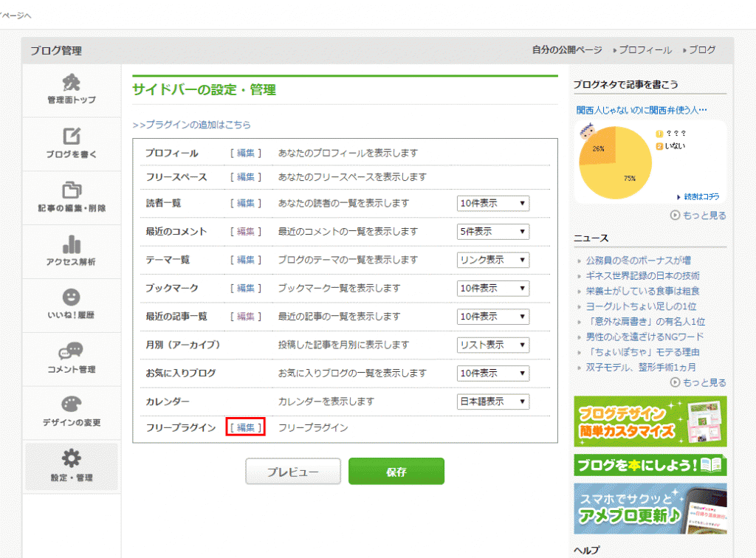This screenshot has height=558, width=756.
Task: Click the ブログを書く pencil icon
Action: pyautogui.click(x=72, y=137)
